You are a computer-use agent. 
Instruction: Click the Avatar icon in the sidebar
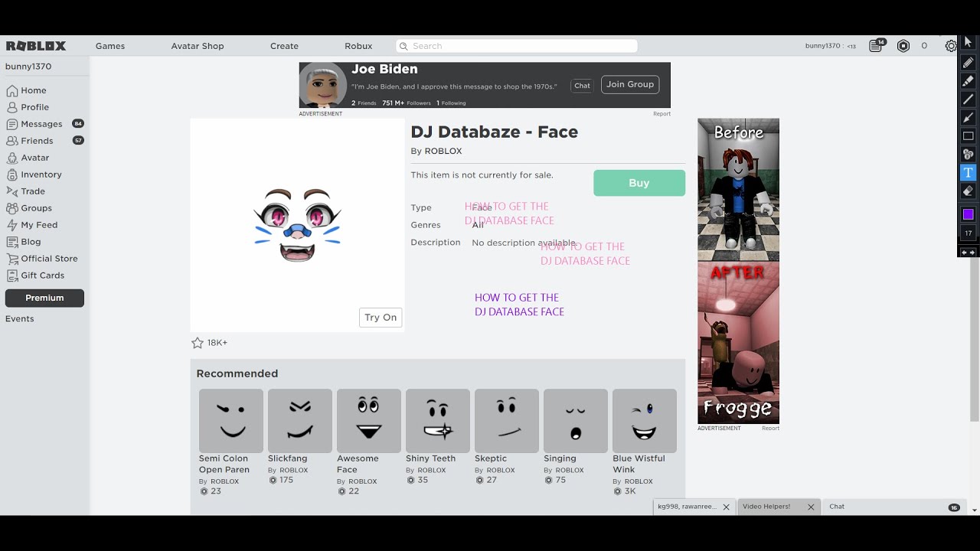(x=11, y=158)
